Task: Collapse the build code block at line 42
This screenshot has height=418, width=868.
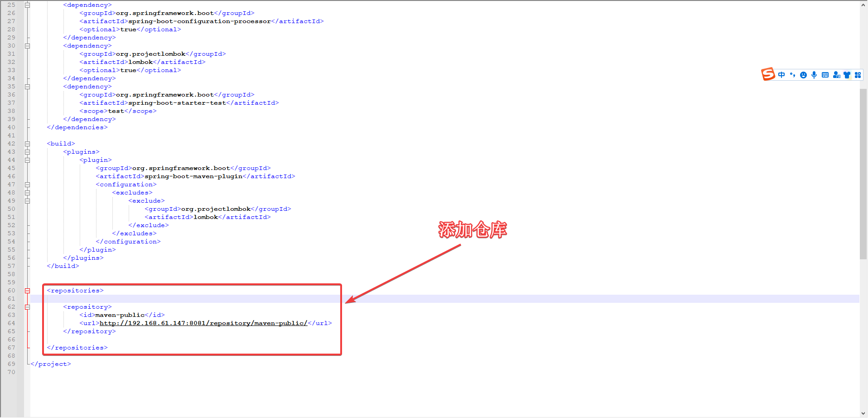Action: tap(27, 143)
